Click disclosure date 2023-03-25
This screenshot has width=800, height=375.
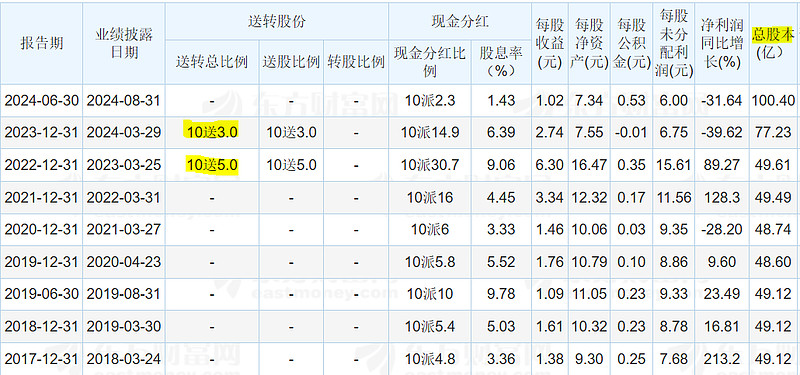point(124,165)
